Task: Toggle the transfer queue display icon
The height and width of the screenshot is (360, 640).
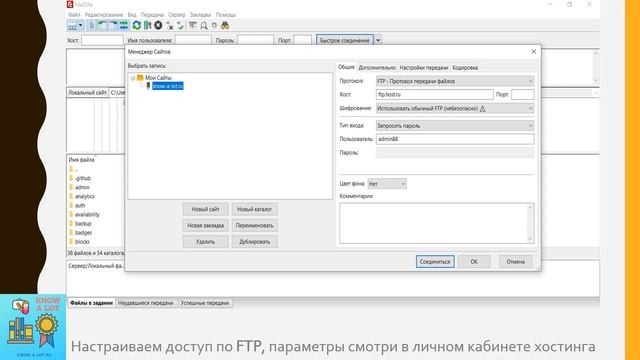Action: pyautogui.click(x=124, y=26)
